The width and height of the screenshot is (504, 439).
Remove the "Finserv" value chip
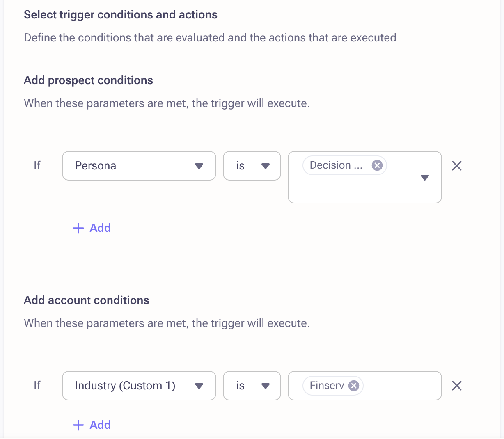(x=353, y=385)
